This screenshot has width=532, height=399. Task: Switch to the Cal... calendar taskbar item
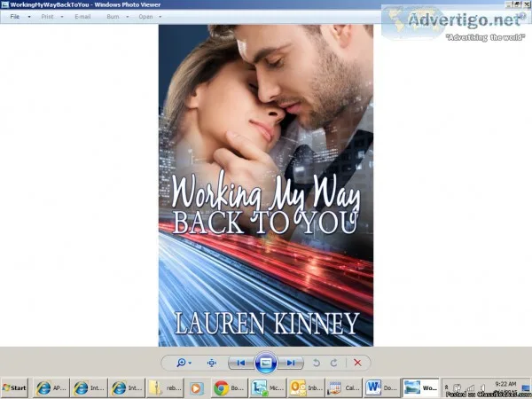[344, 387]
